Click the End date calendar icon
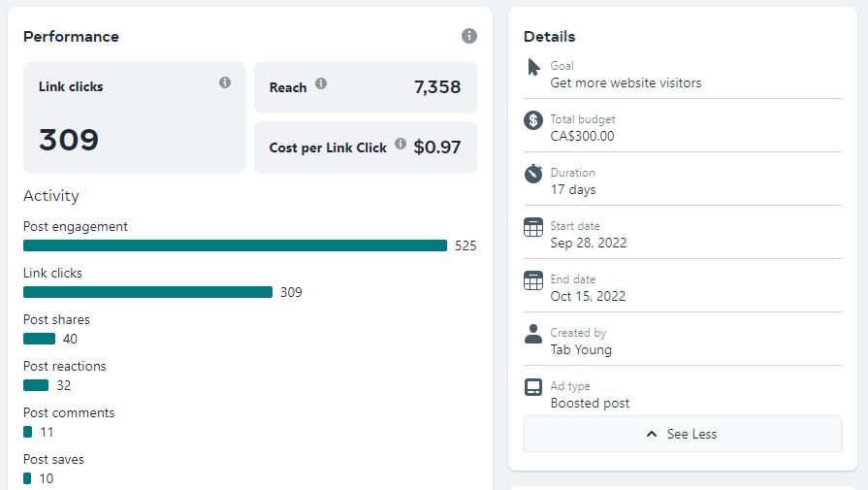The image size is (868, 490). (x=533, y=280)
